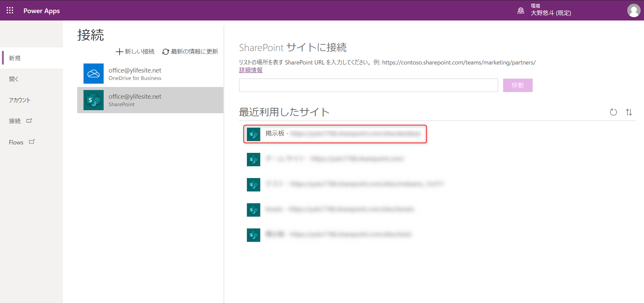Screen dimensions: 644x303
Task: Sort recent sites with the arrows icon
Action: (629, 112)
